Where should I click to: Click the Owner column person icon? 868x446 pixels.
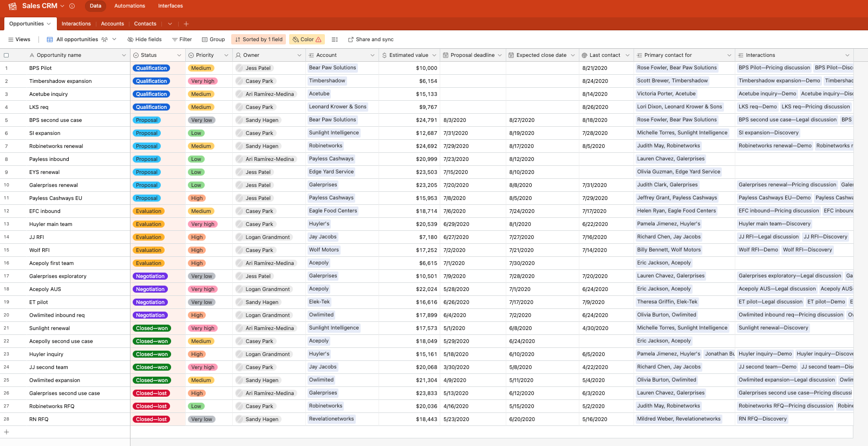pos(238,55)
